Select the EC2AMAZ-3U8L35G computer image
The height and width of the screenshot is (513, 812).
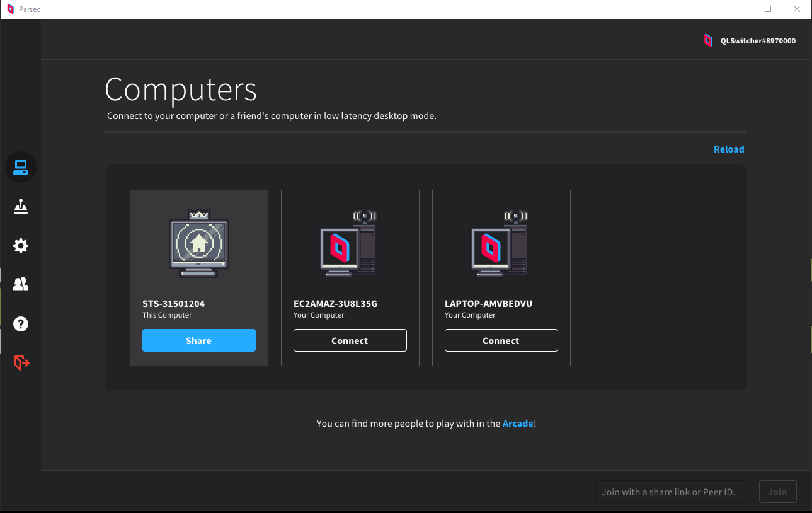point(349,244)
